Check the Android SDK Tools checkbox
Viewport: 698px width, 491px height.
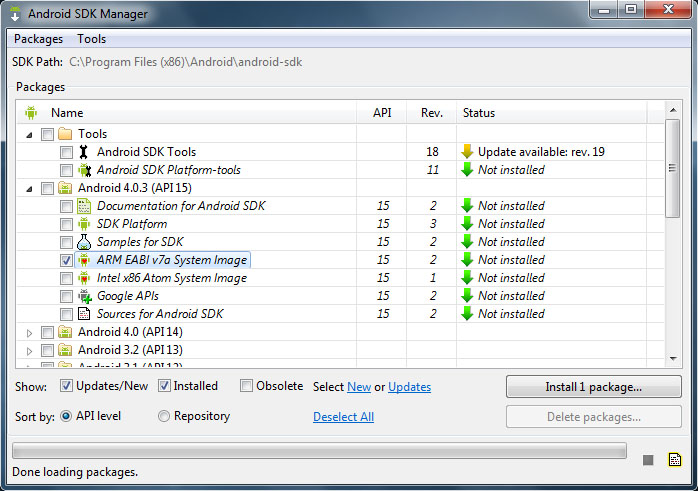[66, 152]
